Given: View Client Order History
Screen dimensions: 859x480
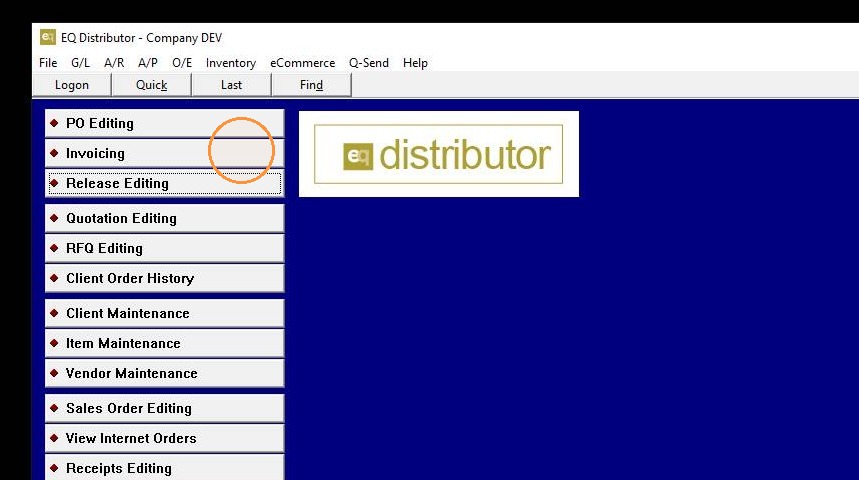Looking at the screenshot, I should point(165,278).
